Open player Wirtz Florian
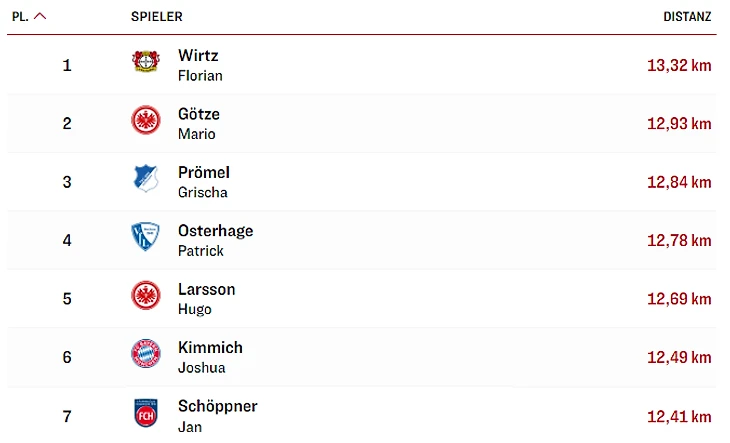The width and height of the screenshot is (730, 443). (199, 65)
